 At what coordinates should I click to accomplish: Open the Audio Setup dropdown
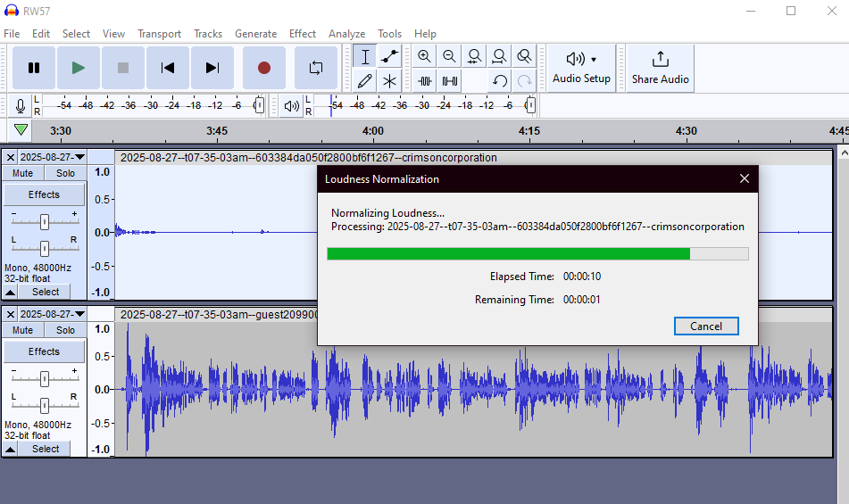[x=581, y=68]
